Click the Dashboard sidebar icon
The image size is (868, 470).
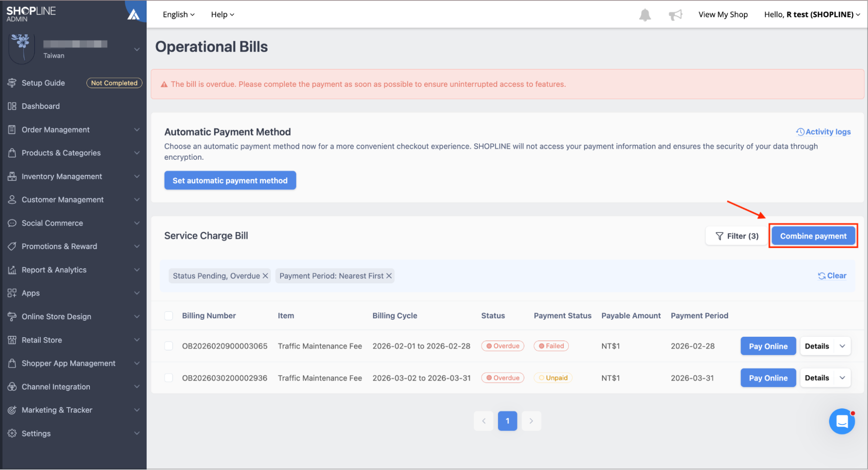[12, 106]
